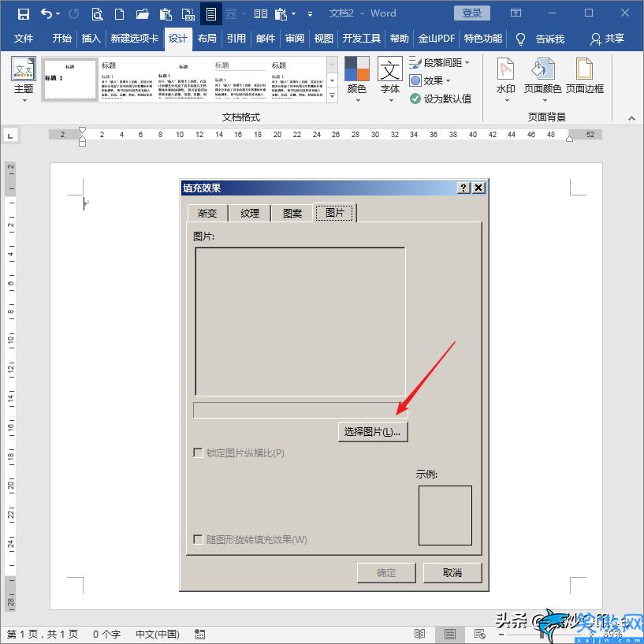Expand the document format gallery more arrow
This screenshot has height=644, width=644.
(x=333, y=95)
